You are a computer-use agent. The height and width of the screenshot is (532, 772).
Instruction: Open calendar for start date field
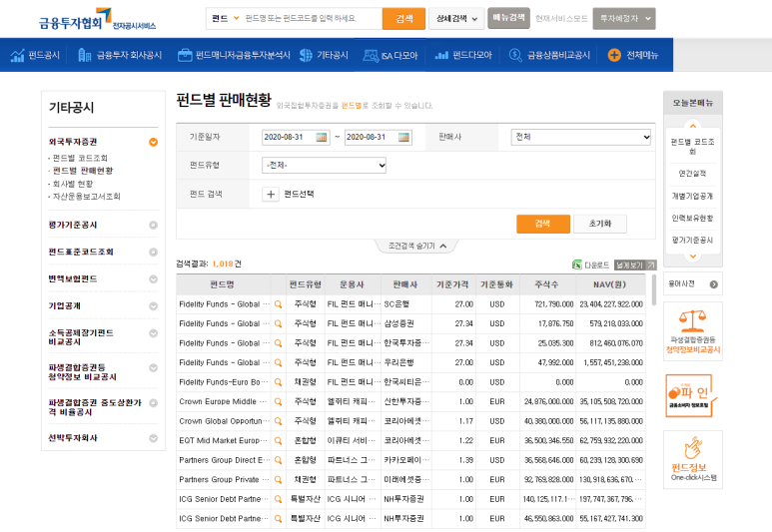322,138
